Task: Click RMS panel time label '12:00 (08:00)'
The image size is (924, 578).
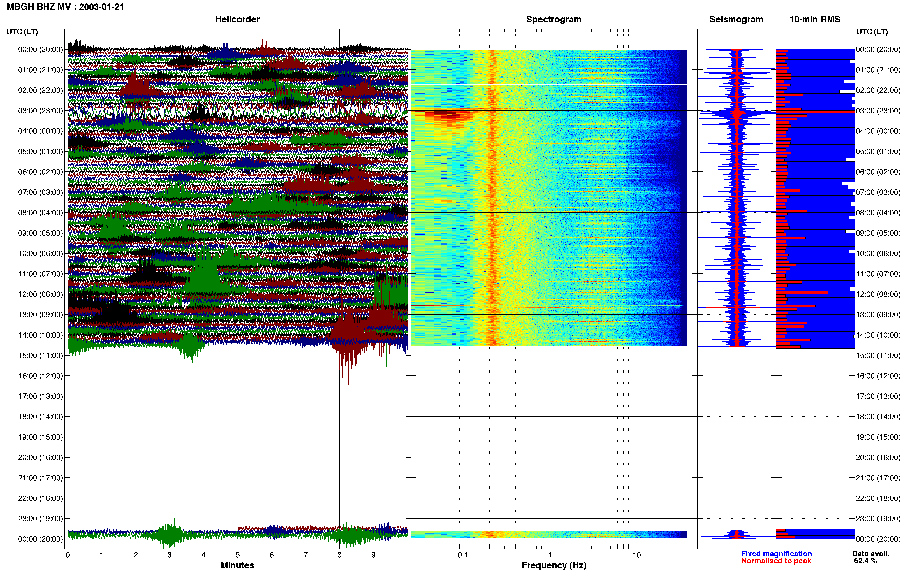Action: point(878,294)
